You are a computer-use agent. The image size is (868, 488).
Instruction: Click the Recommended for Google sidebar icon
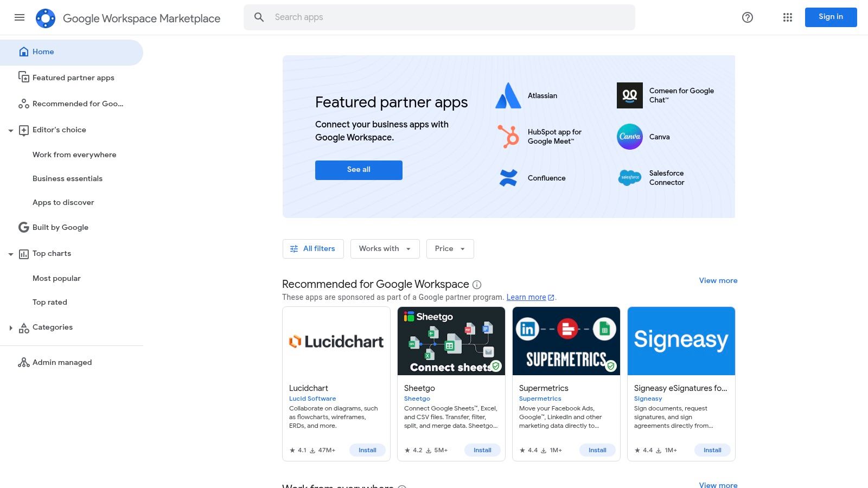[x=24, y=104]
